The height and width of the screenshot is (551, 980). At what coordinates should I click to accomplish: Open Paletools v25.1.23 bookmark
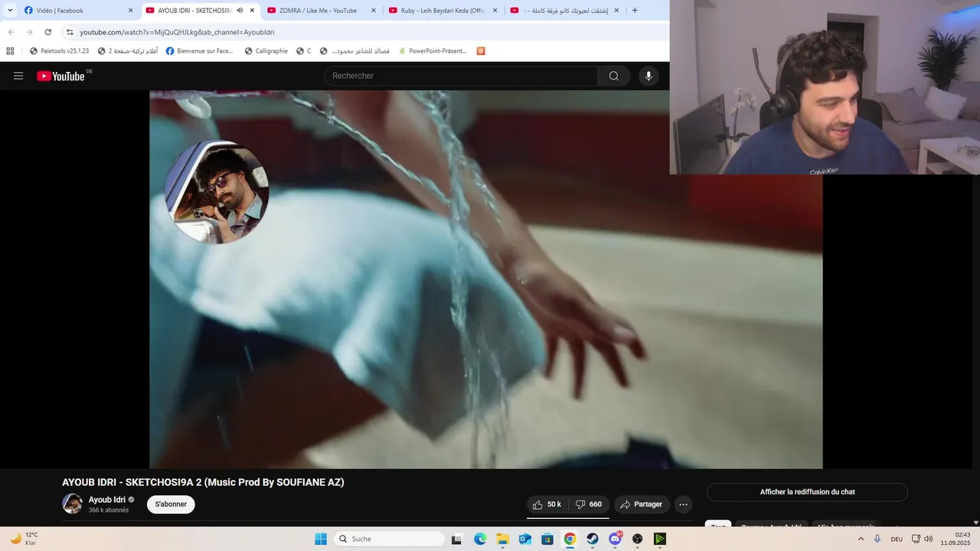click(59, 51)
